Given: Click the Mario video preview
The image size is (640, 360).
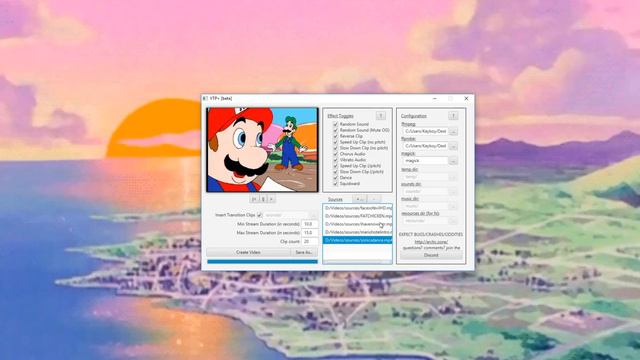Looking at the screenshot, I should point(262,150).
